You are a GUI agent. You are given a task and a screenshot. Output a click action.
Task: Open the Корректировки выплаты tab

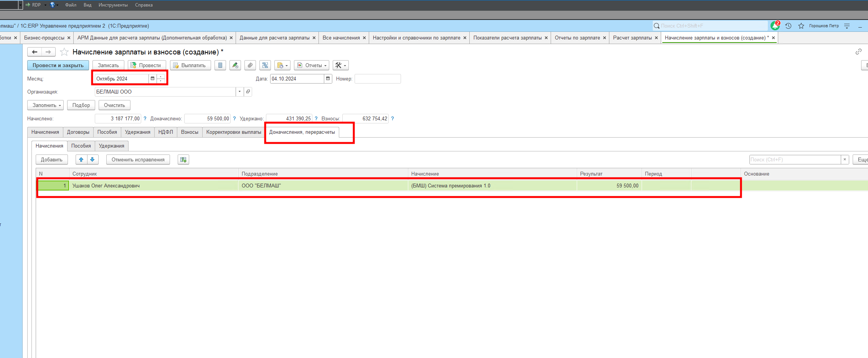tap(233, 132)
